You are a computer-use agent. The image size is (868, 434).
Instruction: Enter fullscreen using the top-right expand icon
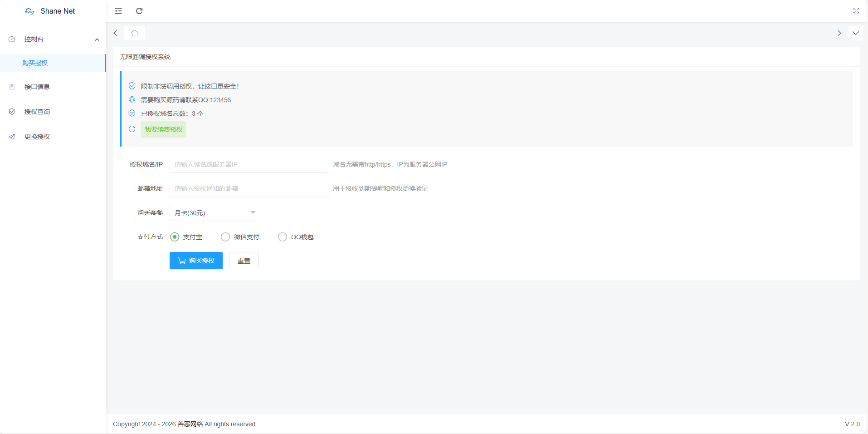pyautogui.click(x=856, y=11)
